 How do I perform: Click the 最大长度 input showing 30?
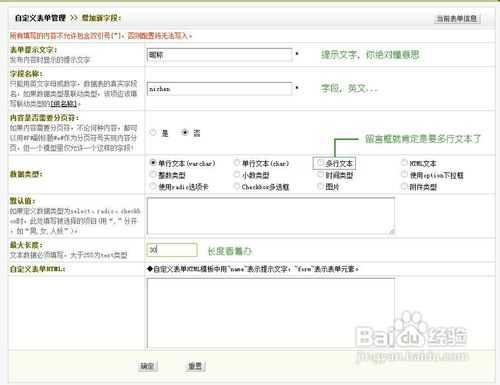(172, 250)
